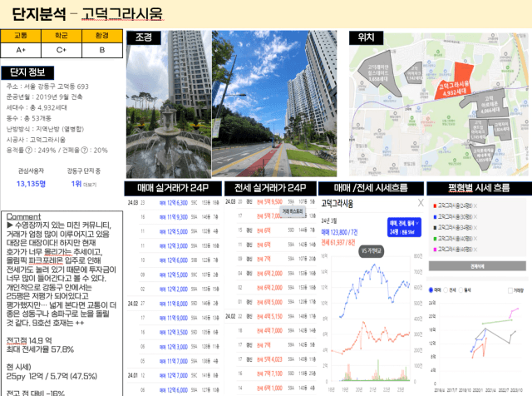Click the 평형별 시세 흐름 header
Image resolution: width=532 pixels, height=396 pixels.
click(x=479, y=188)
